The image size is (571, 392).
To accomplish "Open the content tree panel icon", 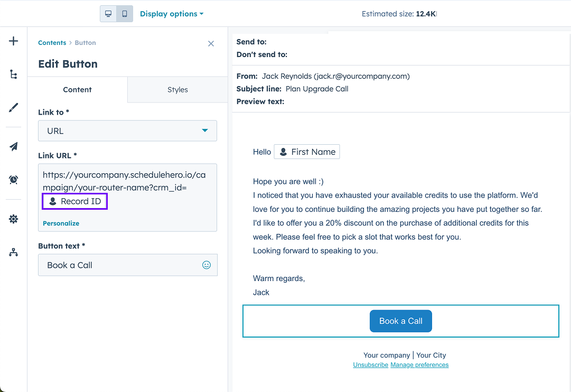I will tap(13, 74).
